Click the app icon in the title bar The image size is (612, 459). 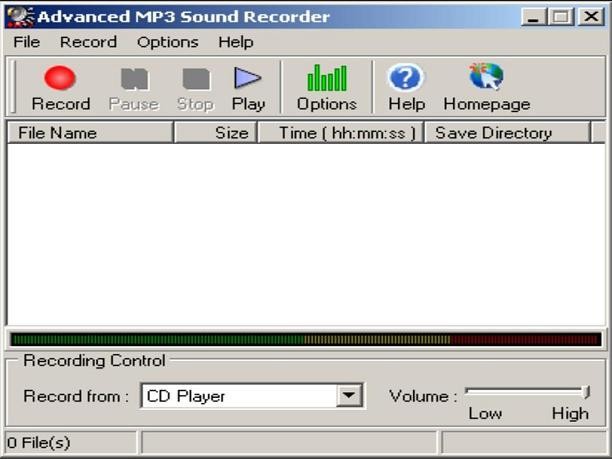click(20, 16)
